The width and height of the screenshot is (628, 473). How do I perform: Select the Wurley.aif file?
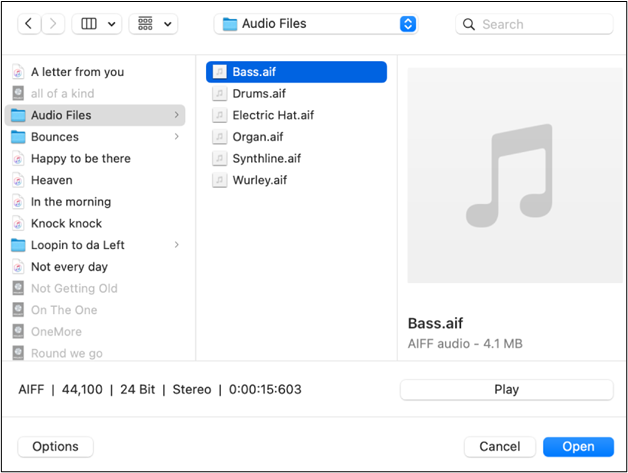(296, 180)
